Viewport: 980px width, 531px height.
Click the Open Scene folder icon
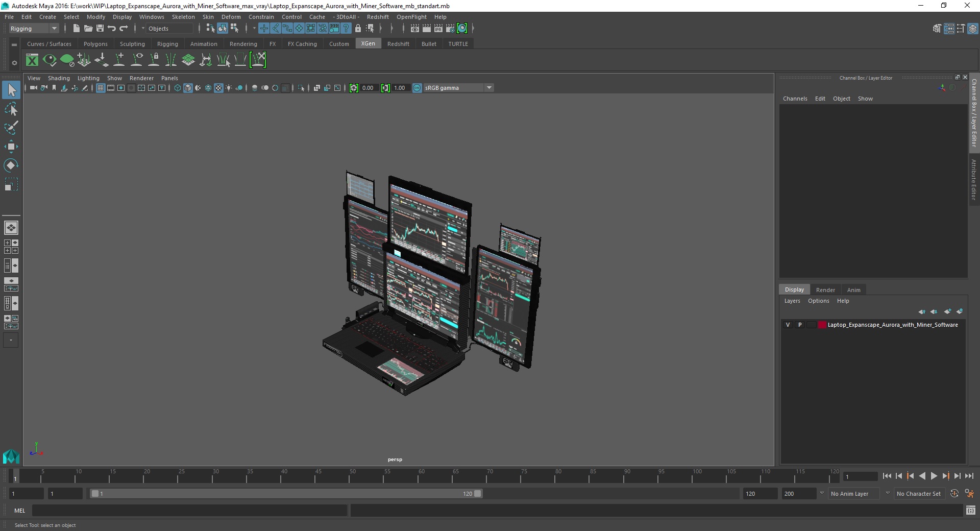pos(88,29)
